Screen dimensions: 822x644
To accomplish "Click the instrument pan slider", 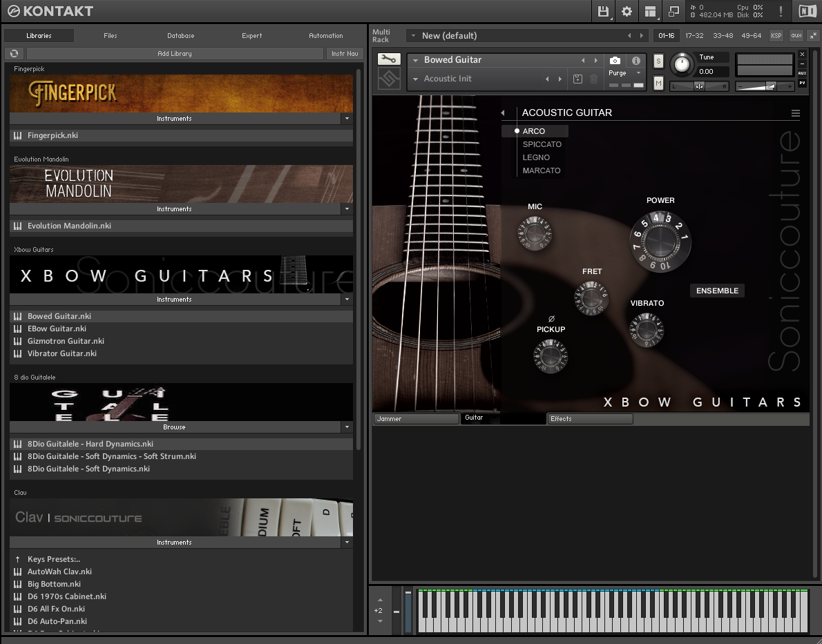I will point(699,86).
